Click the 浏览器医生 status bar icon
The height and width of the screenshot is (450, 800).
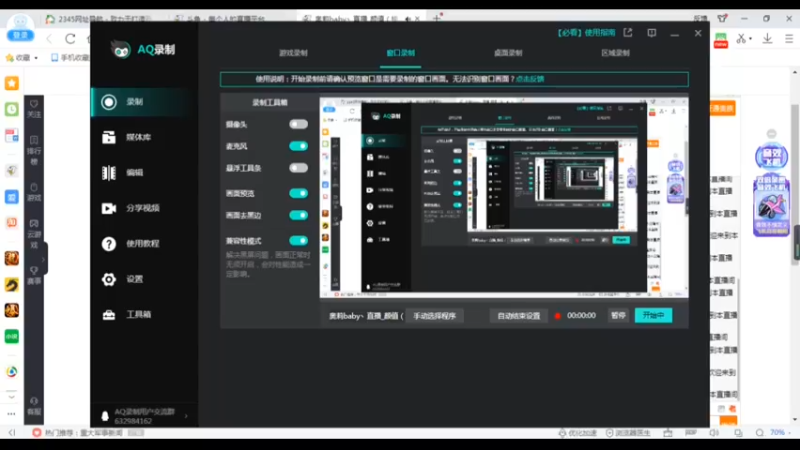click(x=628, y=433)
